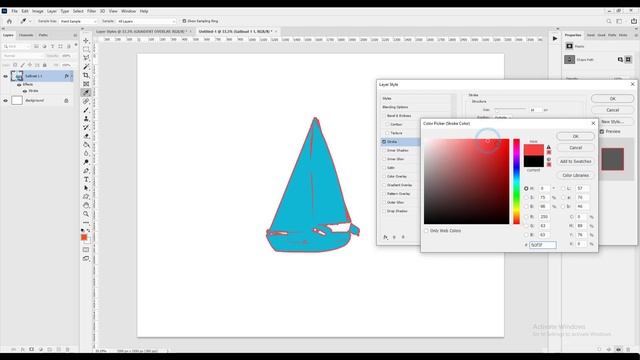Select the Lasso tool
Image resolution: width=640 pixels, height=360 pixels.
tap(86, 58)
